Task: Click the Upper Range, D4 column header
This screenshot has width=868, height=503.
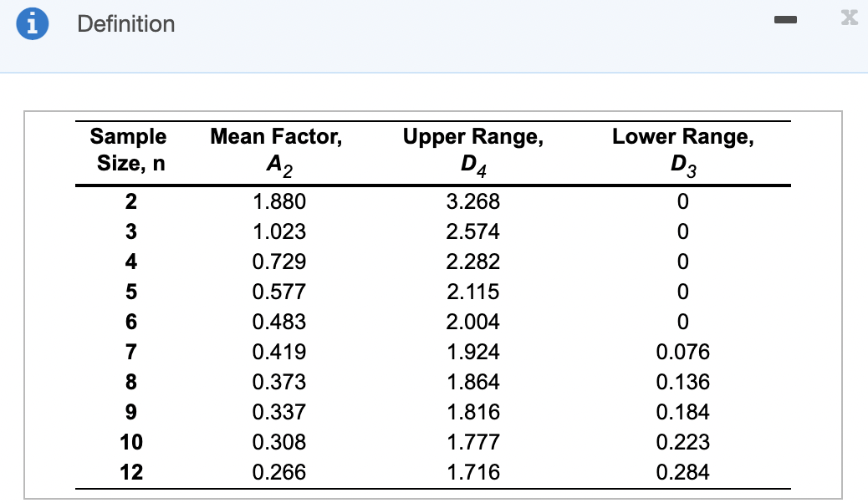Action: (x=472, y=150)
